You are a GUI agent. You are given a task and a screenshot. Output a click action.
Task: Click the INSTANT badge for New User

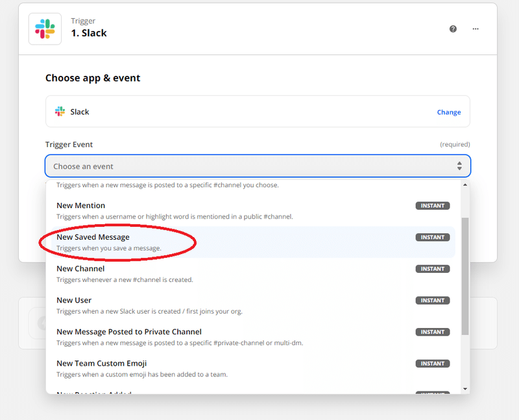(433, 300)
